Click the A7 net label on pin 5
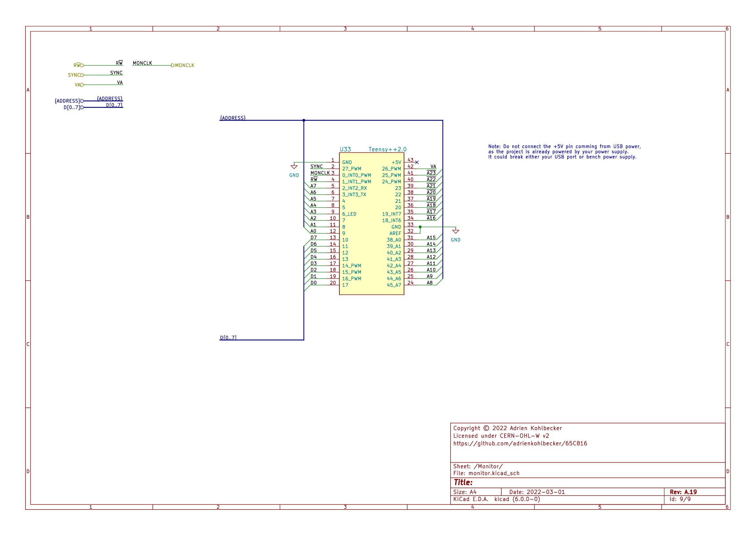756x535 pixels. click(313, 186)
